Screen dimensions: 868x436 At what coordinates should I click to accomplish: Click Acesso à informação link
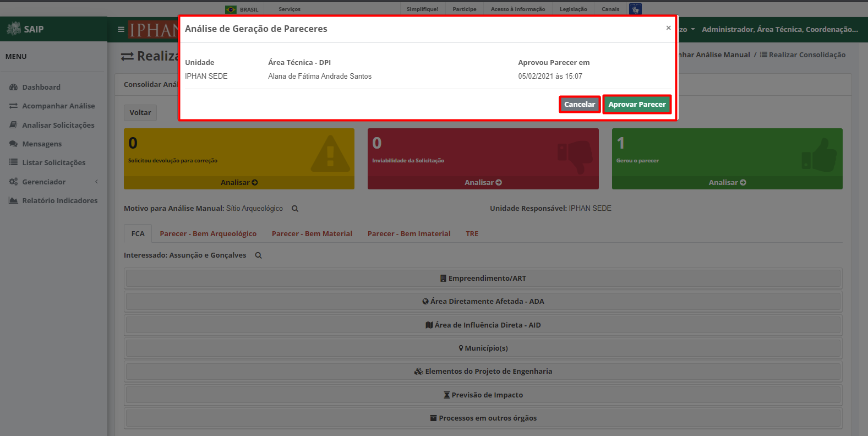coord(518,9)
